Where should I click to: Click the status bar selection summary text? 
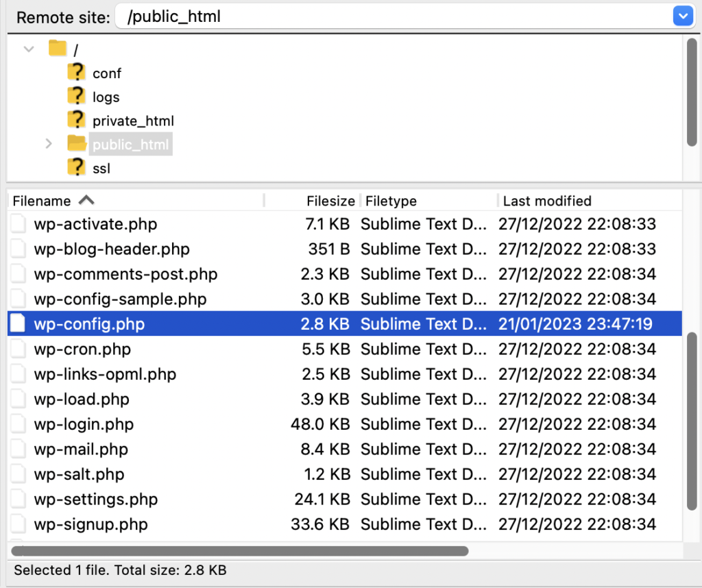[x=120, y=570]
